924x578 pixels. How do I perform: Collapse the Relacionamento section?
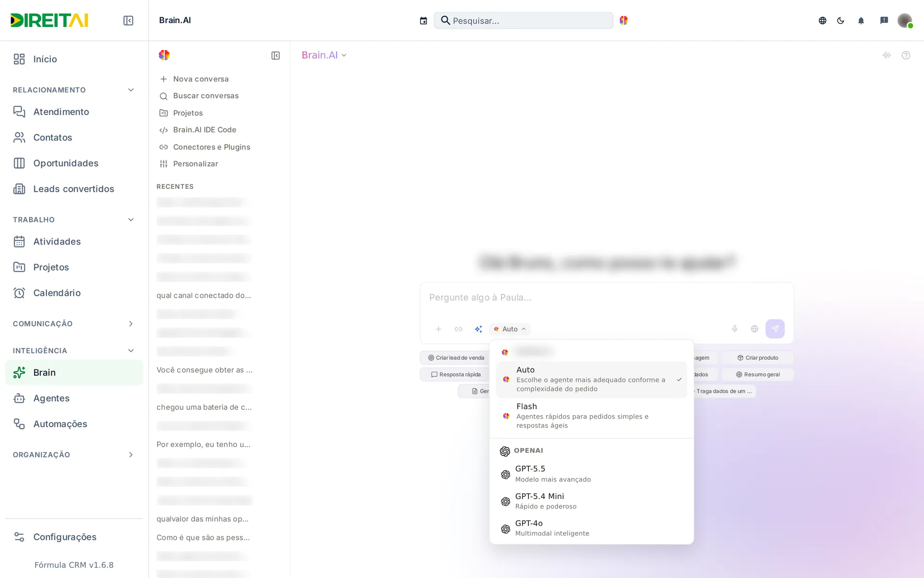tap(131, 90)
